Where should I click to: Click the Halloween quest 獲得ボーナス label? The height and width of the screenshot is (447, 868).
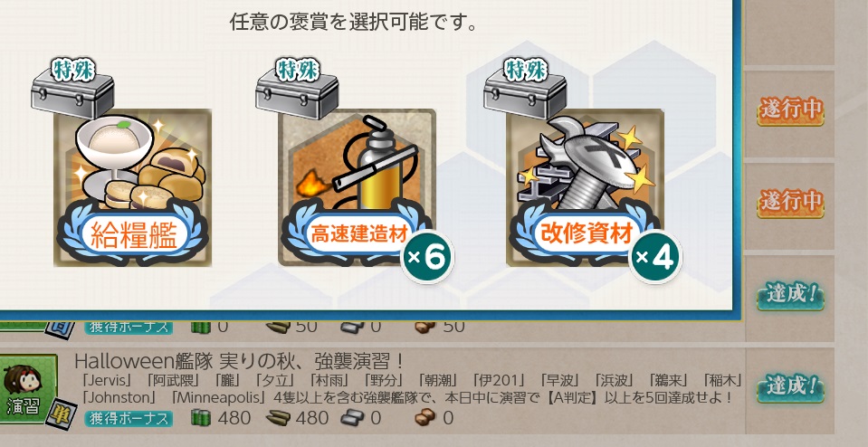129,418
